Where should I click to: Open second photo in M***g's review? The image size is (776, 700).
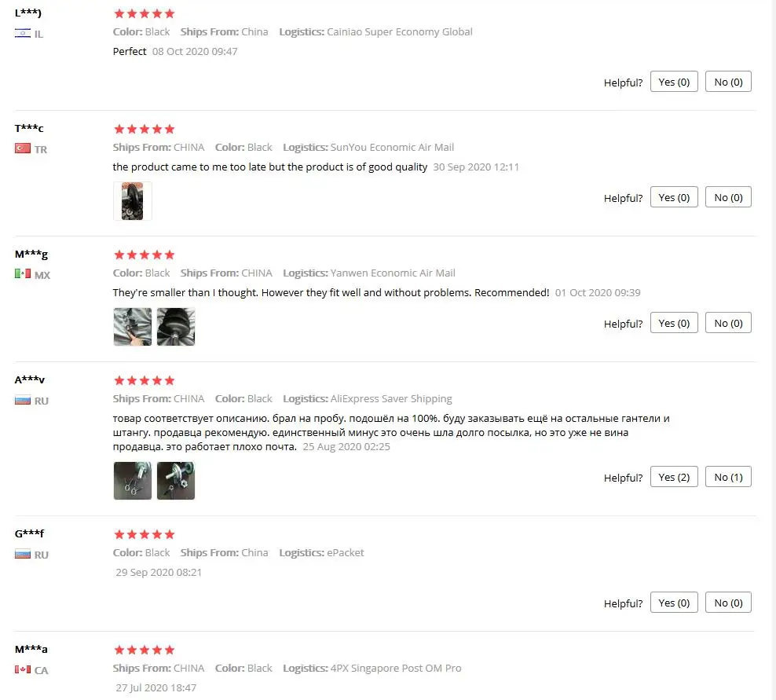click(176, 327)
